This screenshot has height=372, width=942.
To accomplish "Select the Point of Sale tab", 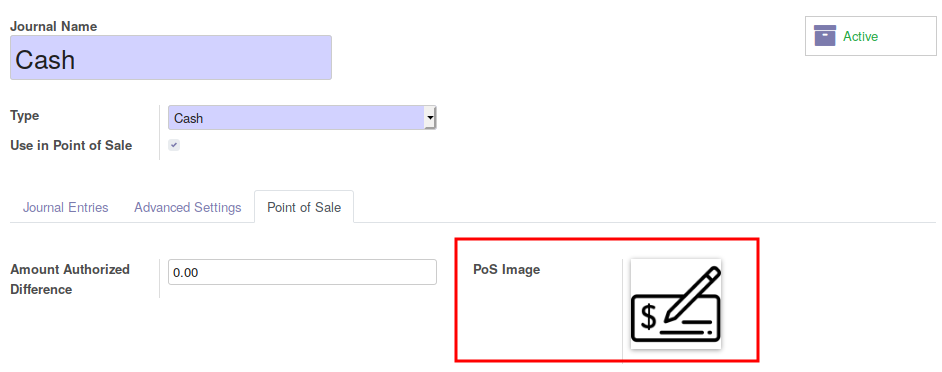I will pyautogui.click(x=304, y=207).
